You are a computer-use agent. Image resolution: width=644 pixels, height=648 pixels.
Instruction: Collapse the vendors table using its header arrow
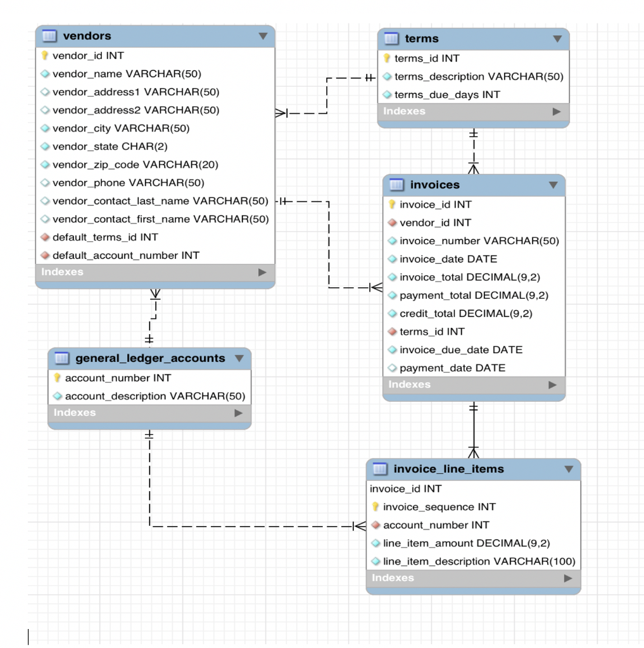click(x=263, y=36)
